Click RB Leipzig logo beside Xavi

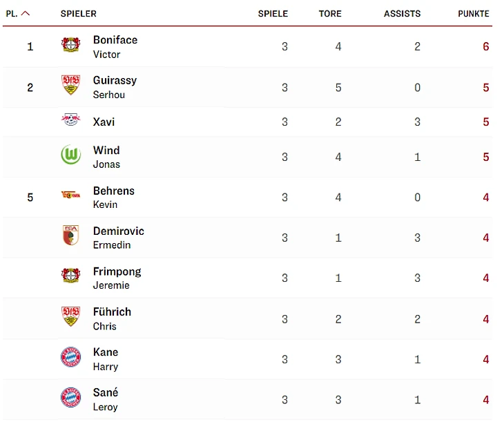click(x=70, y=120)
